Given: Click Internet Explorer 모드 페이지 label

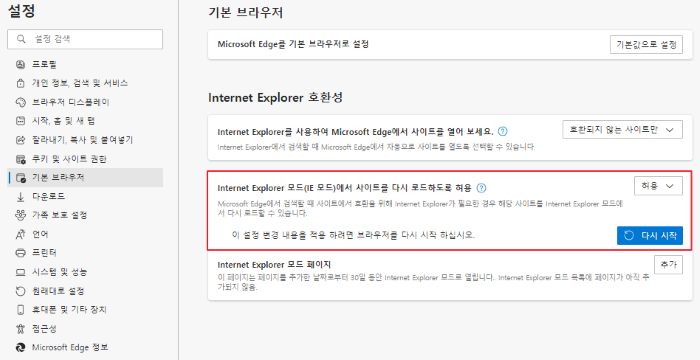Looking at the screenshot, I should pyautogui.click(x=274, y=264).
